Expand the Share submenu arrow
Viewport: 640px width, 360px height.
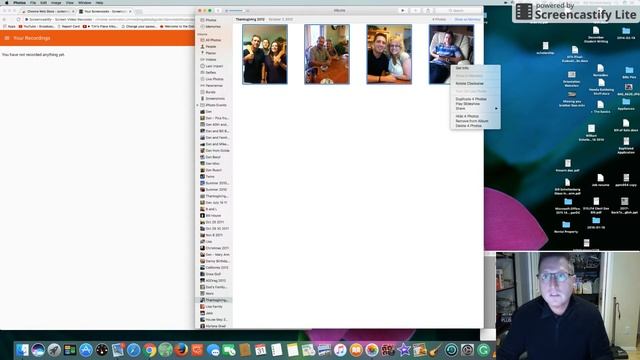pyautogui.click(x=497, y=109)
